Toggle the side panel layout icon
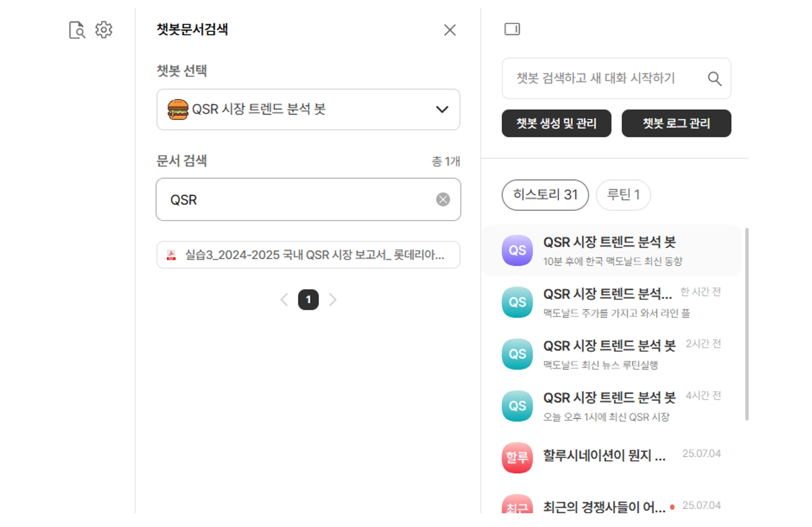 click(512, 29)
